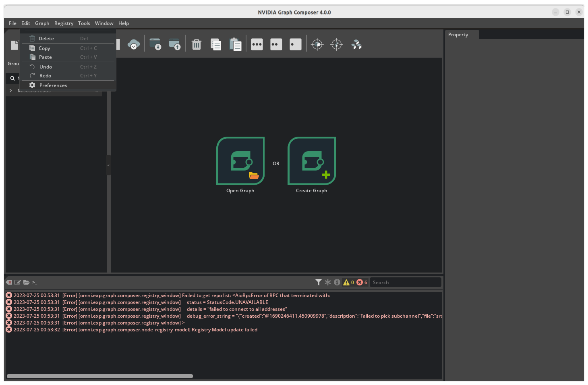Click the trash can toolbar icon
The image size is (588, 385).
(x=197, y=44)
